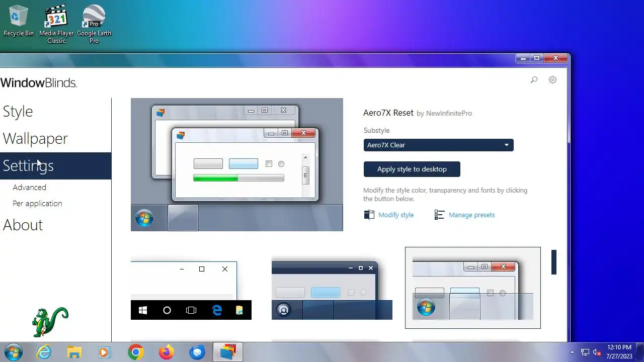Click the Manage presets list icon
Screen dimensions: 644x362
[x=439, y=215]
